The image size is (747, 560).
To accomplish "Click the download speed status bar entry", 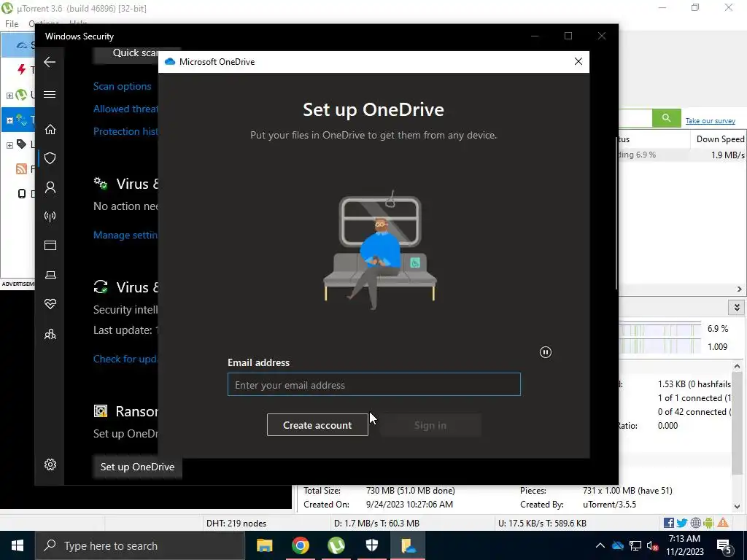I will [x=376, y=524].
